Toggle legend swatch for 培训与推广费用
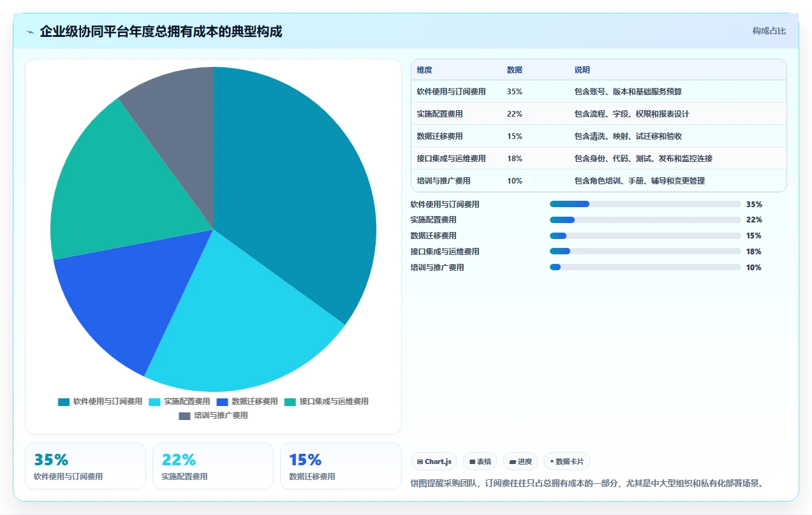This screenshot has width=812, height=515. (184, 416)
